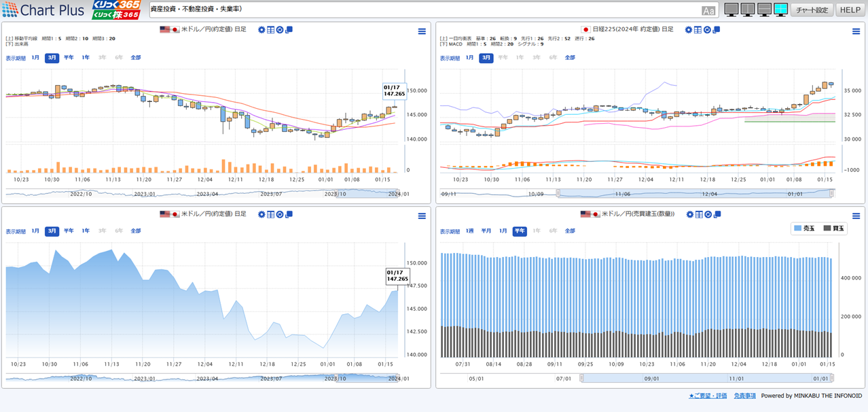This screenshot has width=868, height=412.
Task: Select 全部 period on 売買建玉 chart
Action: pyautogui.click(x=570, y=231)
